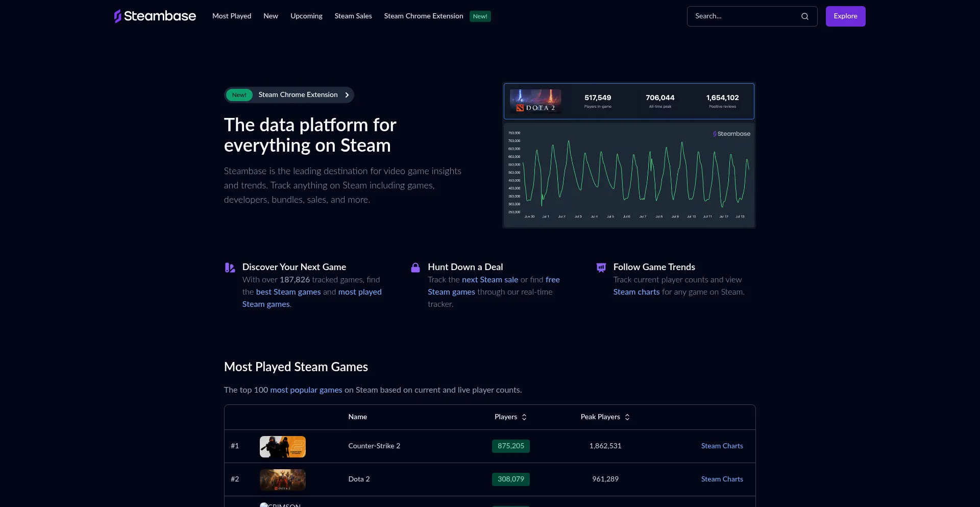
Task: Click the 706,044 all-time peak stat
Action: pos(660,101)
